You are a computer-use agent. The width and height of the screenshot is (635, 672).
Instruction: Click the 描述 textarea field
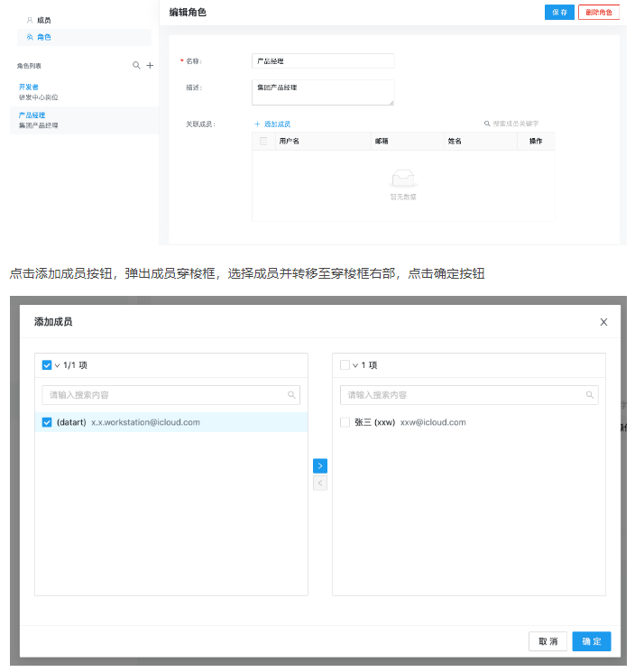click(323, 92)
